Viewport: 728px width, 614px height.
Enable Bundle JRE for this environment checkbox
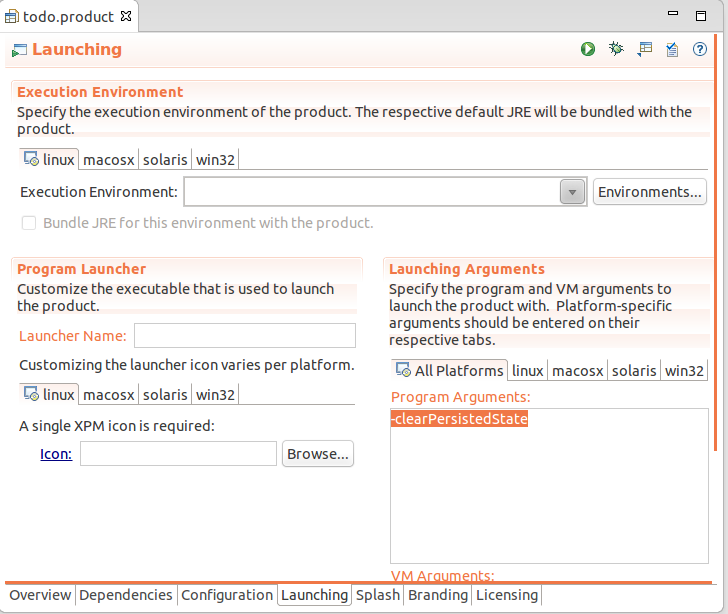29,223
